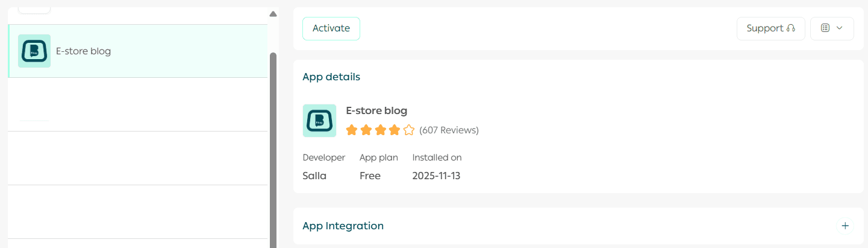The width and height of the screenshot is (868, 248).
Task: Expand App Integration with the plus icon
Action: point(845,226)
